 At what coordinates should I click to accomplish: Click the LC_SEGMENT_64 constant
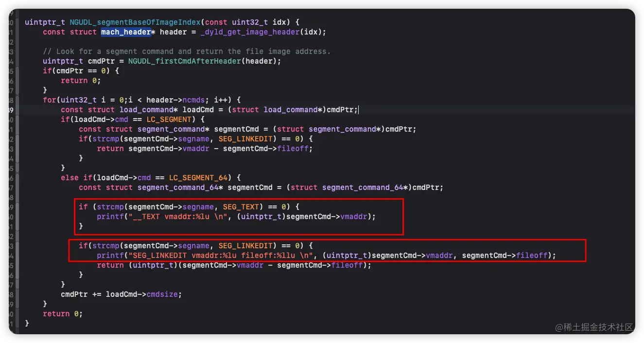(x=197, y=178)
